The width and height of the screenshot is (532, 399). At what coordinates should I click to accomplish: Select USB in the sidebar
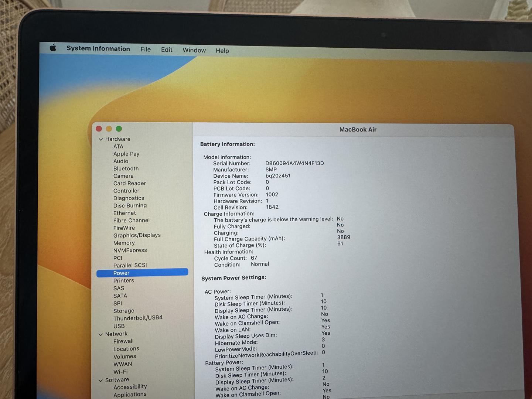point(119,326)
